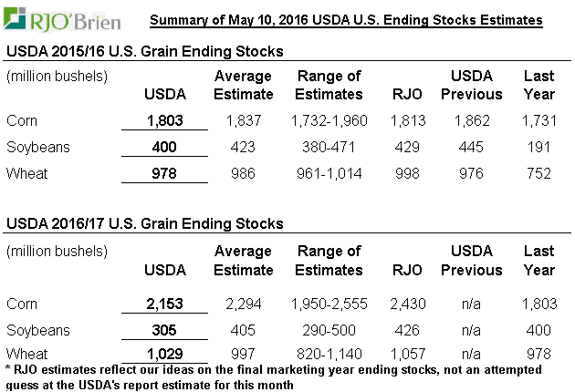Click the USDA Previous value 1,862
The height and width of the screenshot is (392, 575).
472,121
